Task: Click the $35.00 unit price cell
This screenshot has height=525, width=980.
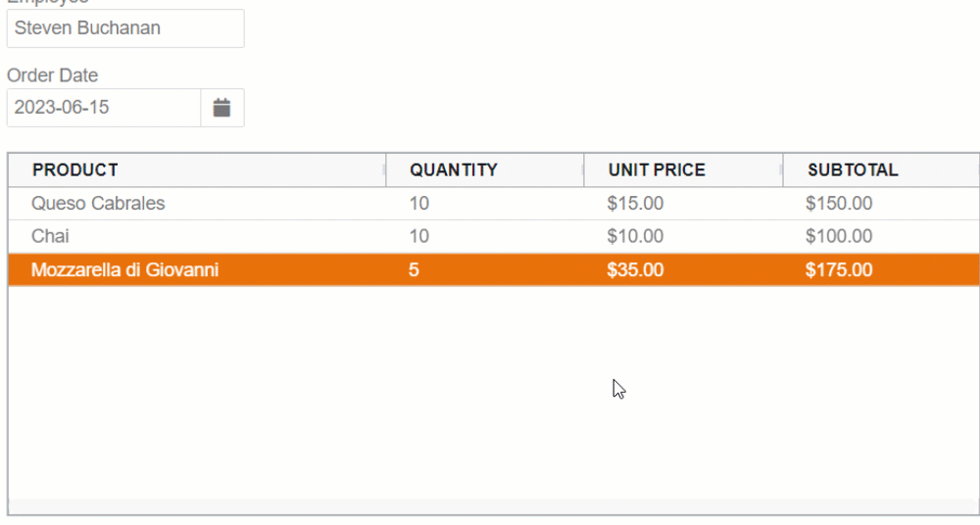Action: tap(635, 270)
